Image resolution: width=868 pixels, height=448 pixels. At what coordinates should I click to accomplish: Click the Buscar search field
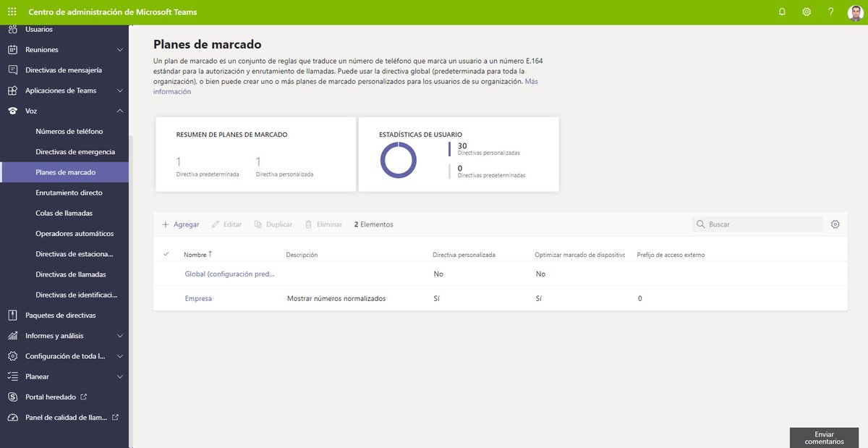tap(757, 224)
